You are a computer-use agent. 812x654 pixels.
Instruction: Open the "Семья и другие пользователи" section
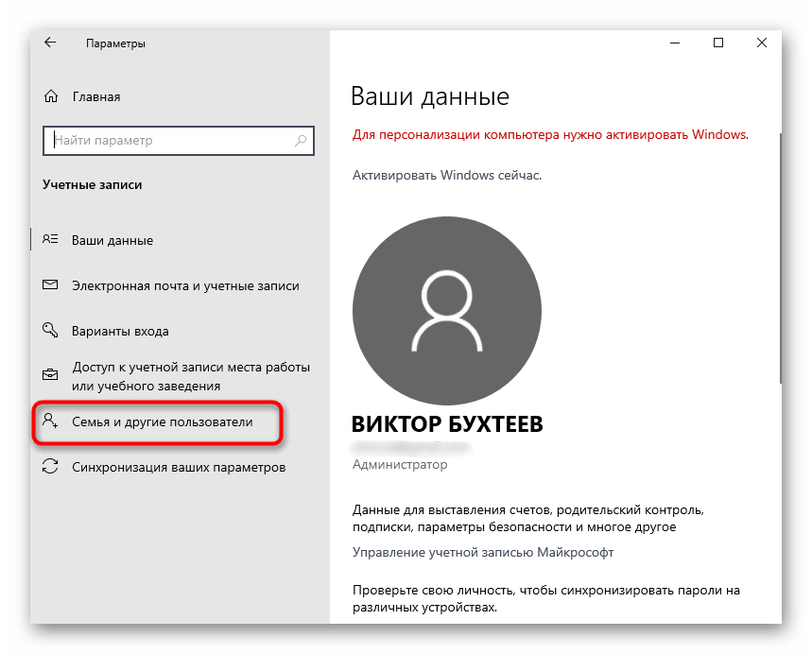click(161, 422)
